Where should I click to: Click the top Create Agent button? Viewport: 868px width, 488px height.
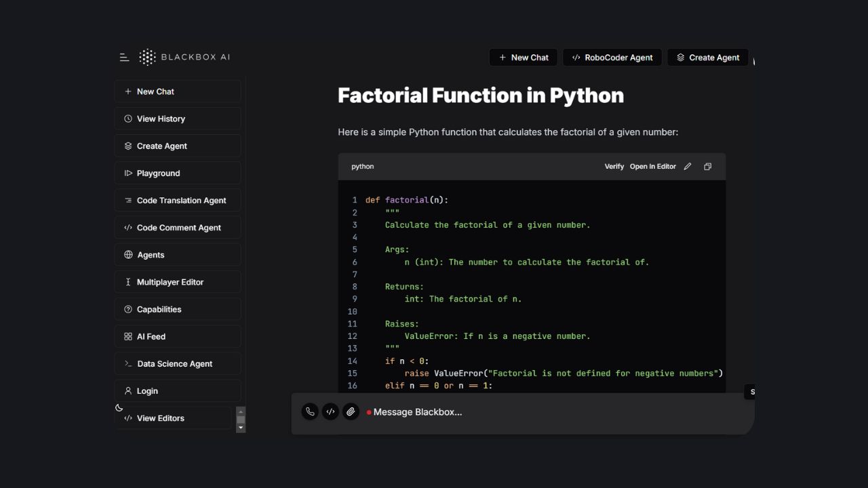pyautogui.click(x=707, y=58)
